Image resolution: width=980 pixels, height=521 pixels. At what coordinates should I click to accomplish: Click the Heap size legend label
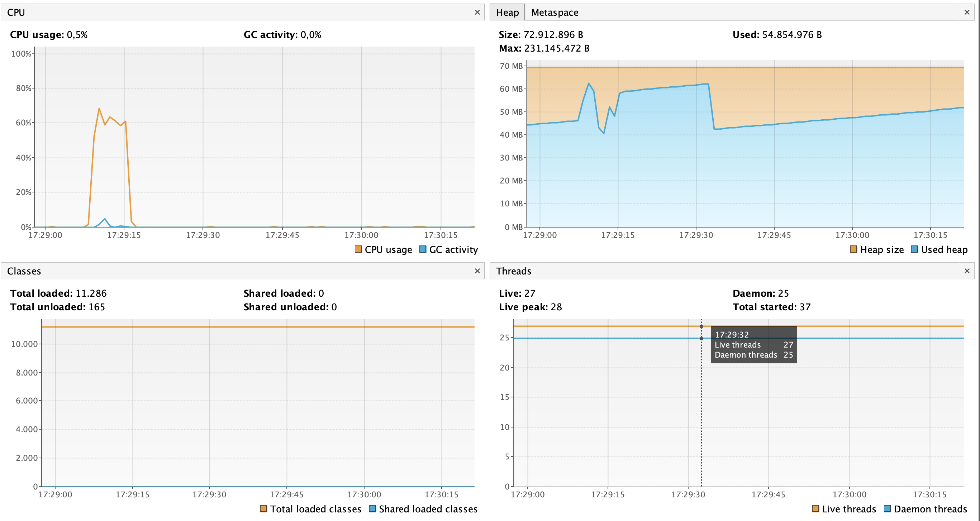pyautogui.click(x=882, y=249)
